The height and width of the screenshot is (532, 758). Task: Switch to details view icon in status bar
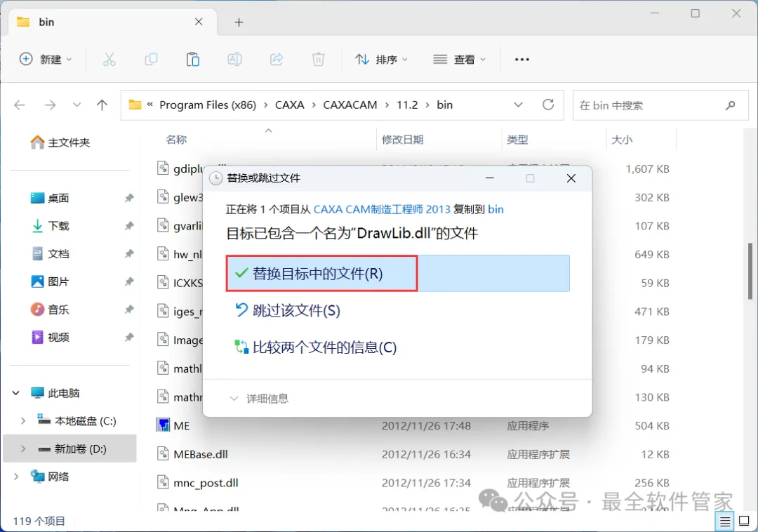pyautogui.click(x=724, y=521)
